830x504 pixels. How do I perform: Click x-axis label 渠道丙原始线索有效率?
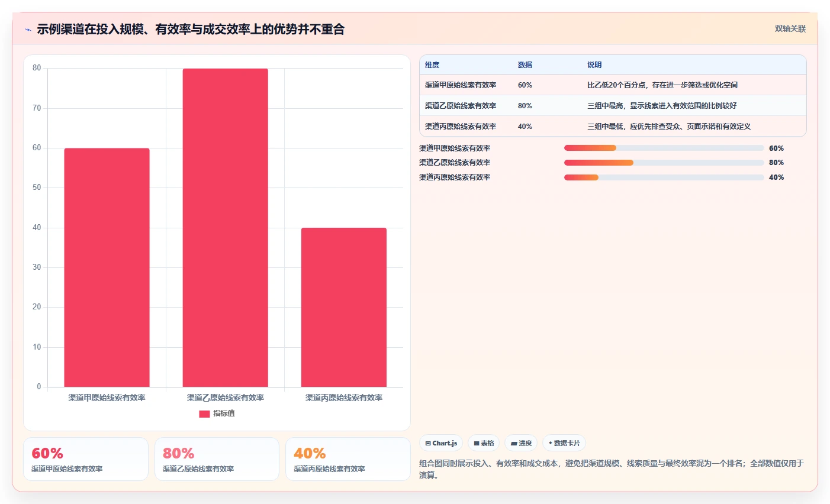[x=344, y=398]
